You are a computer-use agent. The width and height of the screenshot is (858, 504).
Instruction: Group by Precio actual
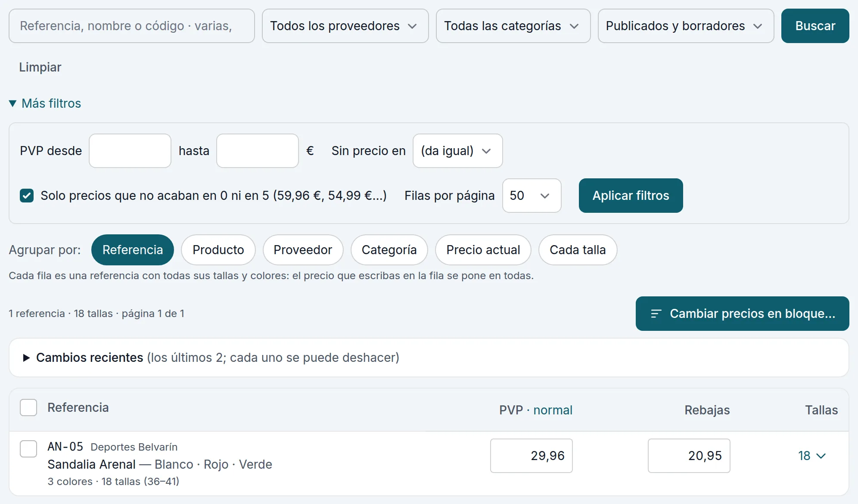pyautogui.click(x=483, y=250)
